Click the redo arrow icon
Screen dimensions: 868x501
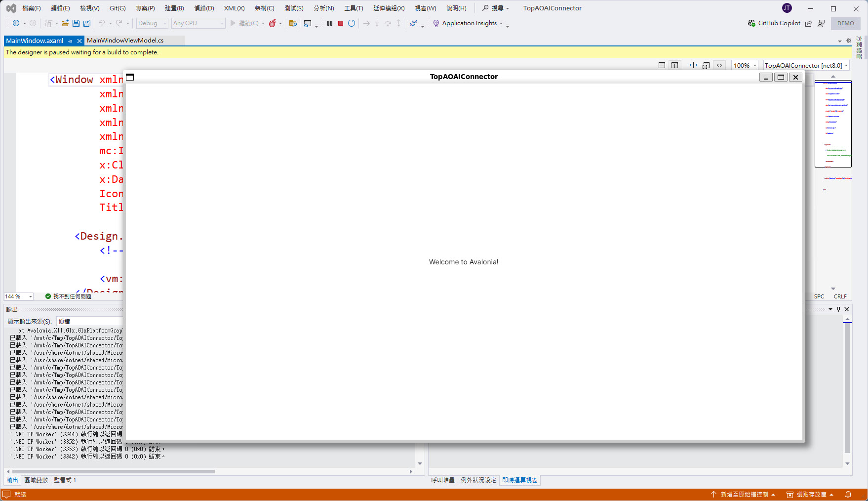tap(119, 23)
